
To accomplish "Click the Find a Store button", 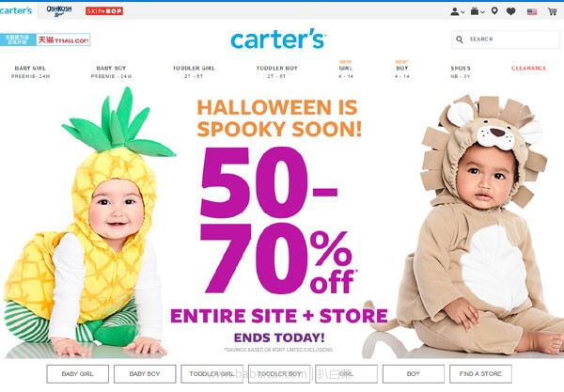I will tap(480, 374).
